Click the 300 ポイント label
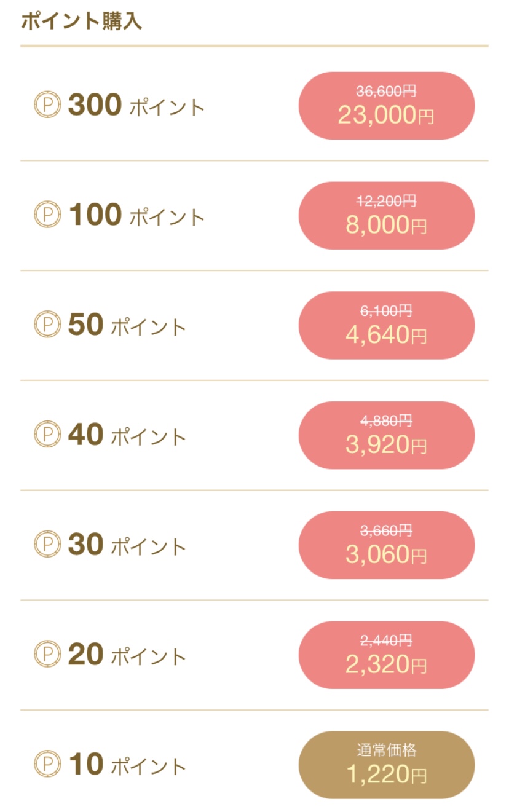 point(136,106)
